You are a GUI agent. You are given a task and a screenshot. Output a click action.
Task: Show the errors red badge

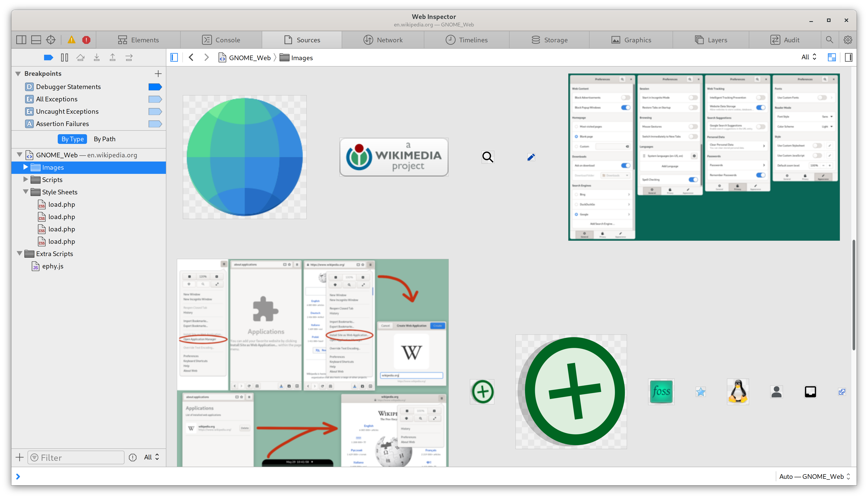point(86,40)
